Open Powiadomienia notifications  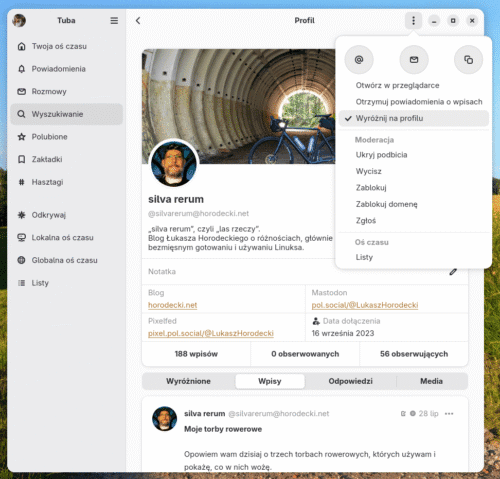pos(67,69)
